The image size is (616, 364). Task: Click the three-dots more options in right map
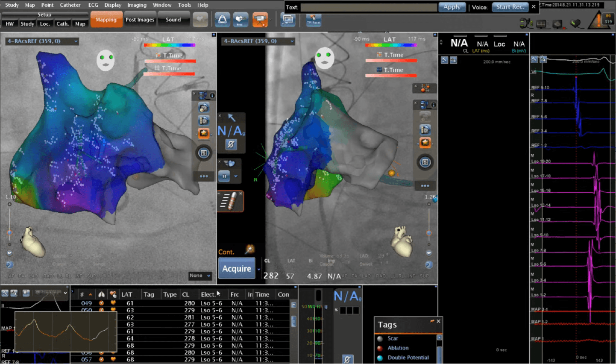click(x=425, y=185)
